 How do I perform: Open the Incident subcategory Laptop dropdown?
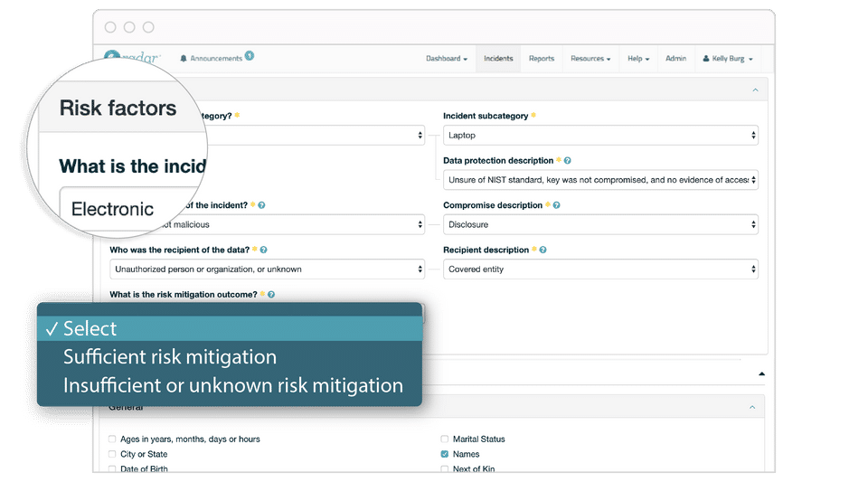click(600, 135)
